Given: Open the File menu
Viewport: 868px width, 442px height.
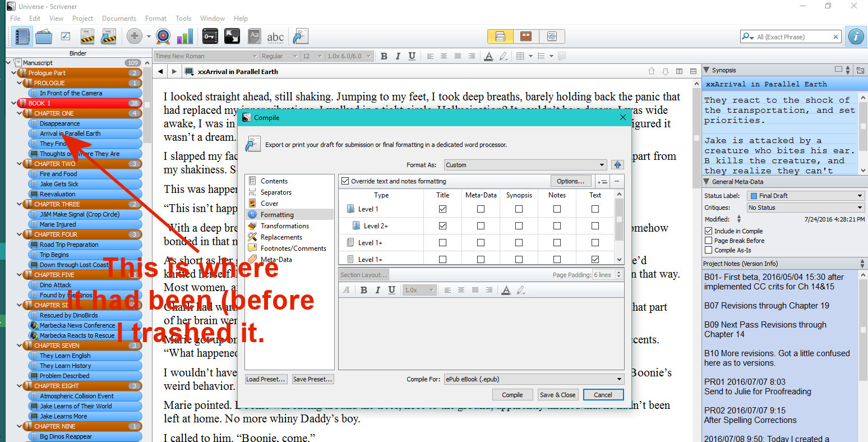Looking at the screenshot, I should [x=15, y=19].
